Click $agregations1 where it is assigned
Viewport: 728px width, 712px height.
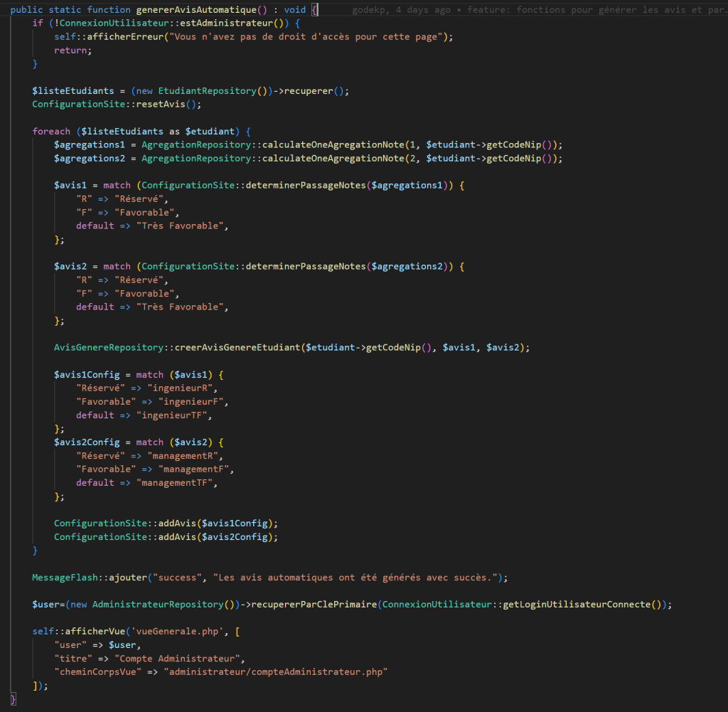pos(90,145)
